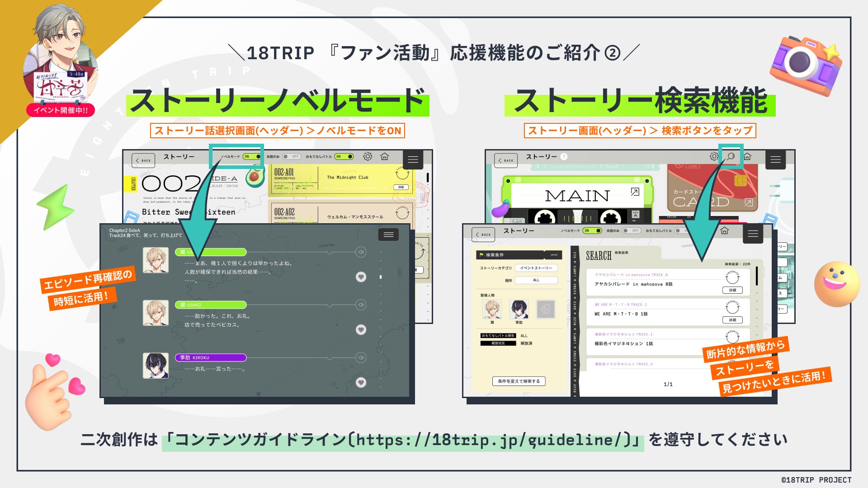Click おもてなしバトル発生 ALL filter
Screen dimensions: 868x488
504,336
